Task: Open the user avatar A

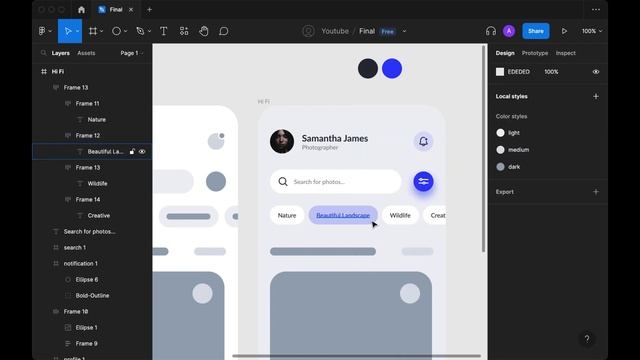Action: [x=509, y=31]
